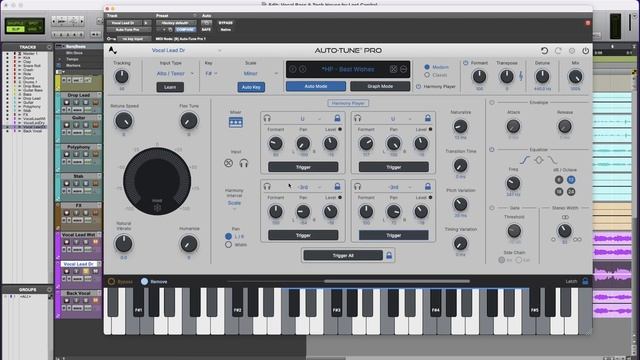Select Modern mode radio button
Screen dimensions: 640x360
(427, 67)
